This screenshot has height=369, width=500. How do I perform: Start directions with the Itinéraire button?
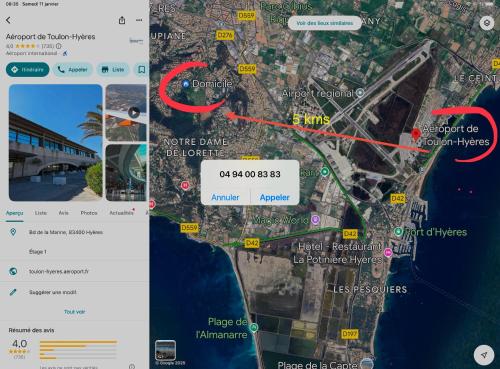click(28, 70)
